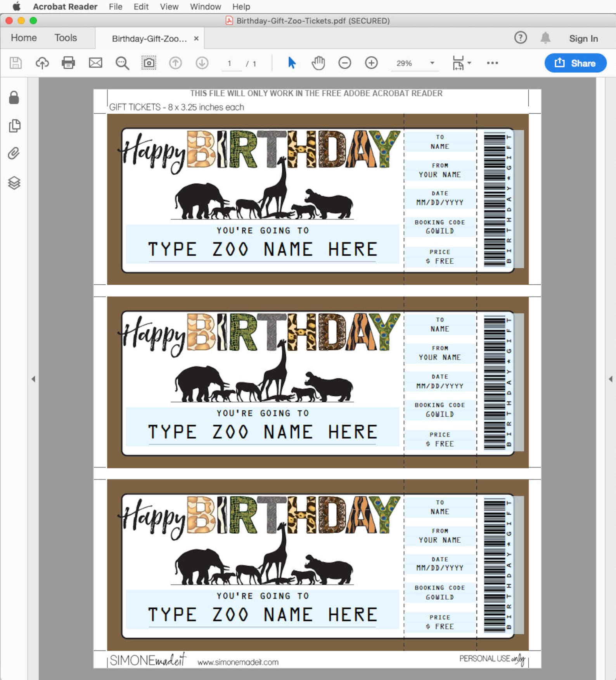Edit first ticket's FROM YOUR NAME field
This screenshot has width=616, height=680.
click(x=440, y=175)
